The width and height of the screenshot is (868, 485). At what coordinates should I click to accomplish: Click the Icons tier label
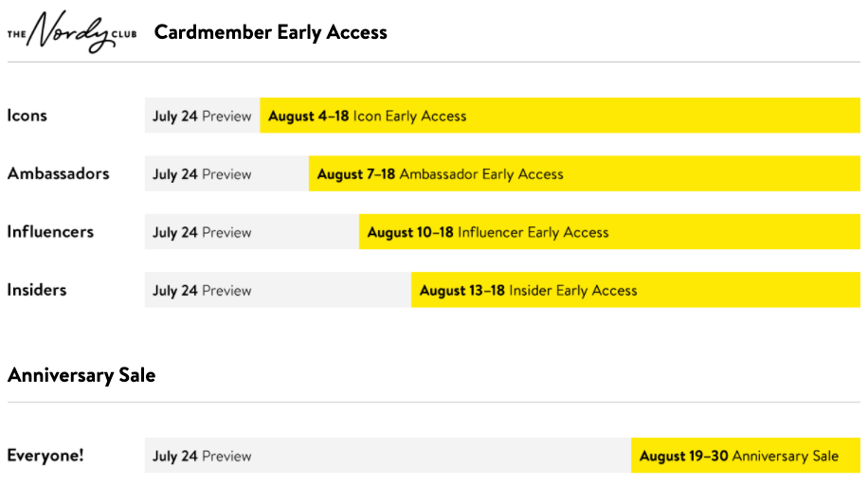(x=27, y=116)
